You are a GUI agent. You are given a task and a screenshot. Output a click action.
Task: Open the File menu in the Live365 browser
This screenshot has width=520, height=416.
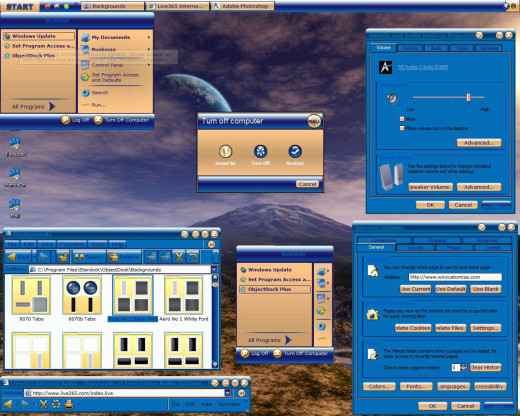[x=175, y=404]
